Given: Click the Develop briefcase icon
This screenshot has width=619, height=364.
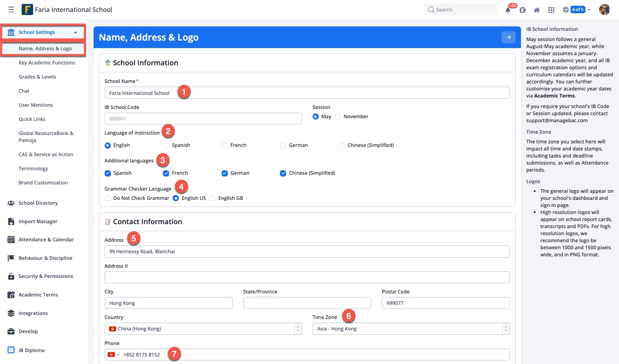Looking at the screenshot, I should 11,331.
